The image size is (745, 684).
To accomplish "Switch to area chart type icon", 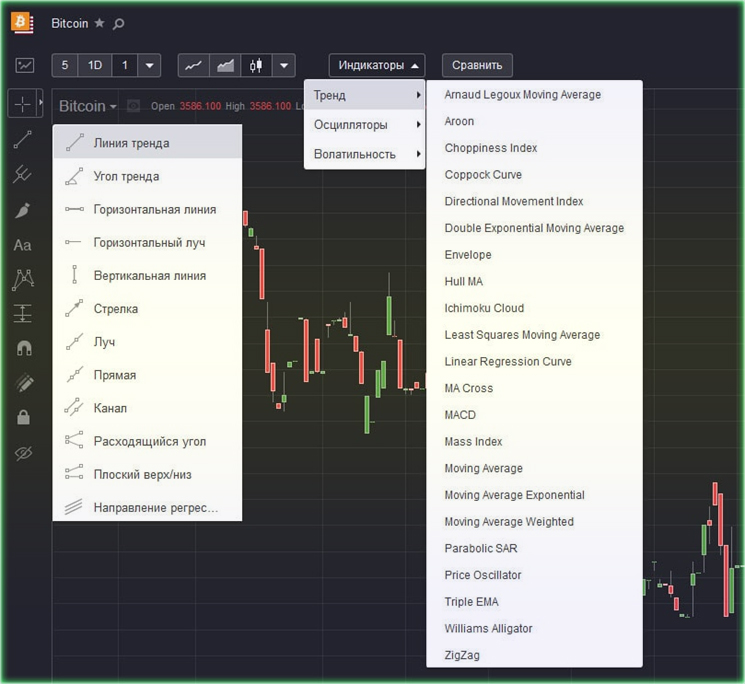I will tap(225, 66).
